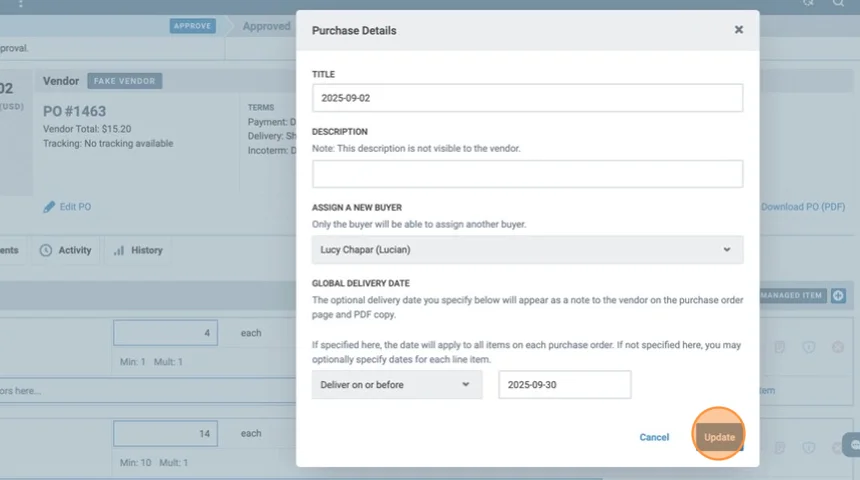The width and height of the screenshot is (860, 480).
Task: Click the delivery date field 2025-09-30
Action: (564, 385)
